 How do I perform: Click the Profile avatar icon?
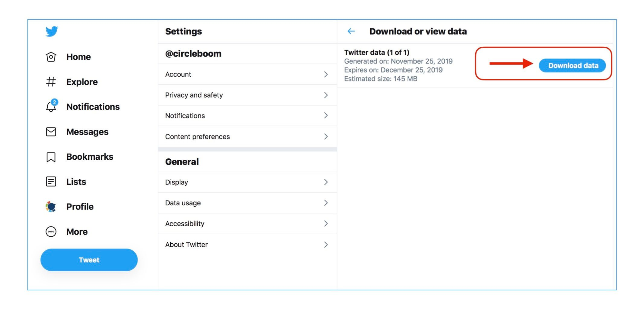(51, 206)
